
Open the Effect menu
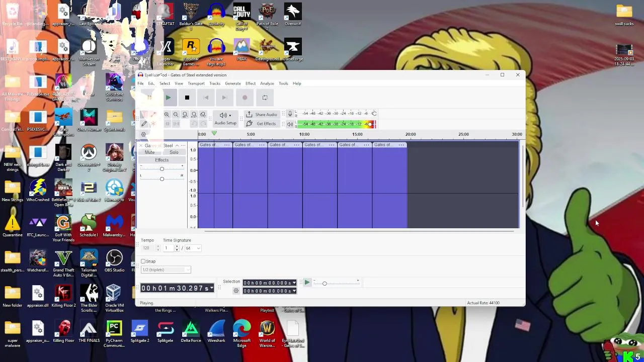tap(251, 83)
